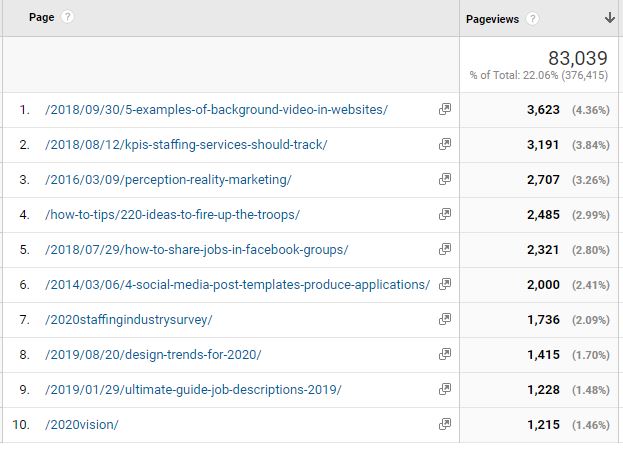Open 5-examples-of-background-video page in new window icon
This screenshot has height=449, width=623.
(445, 109)
